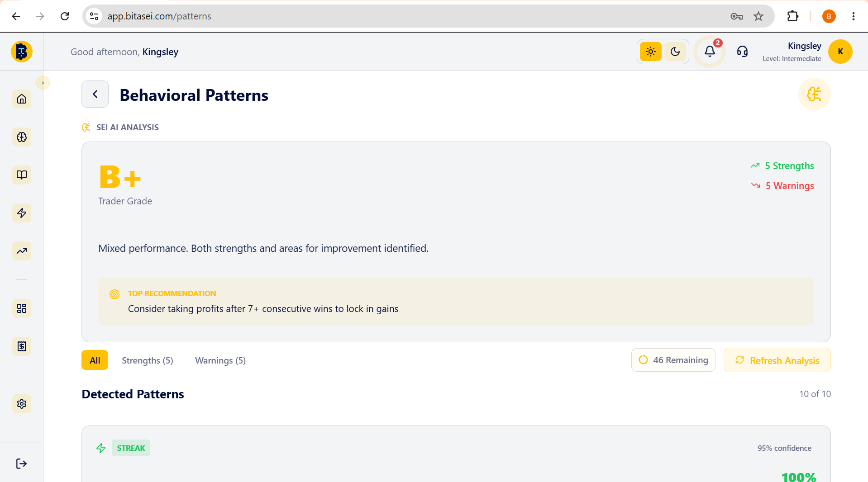Click the streak lightning icon in pattern card
Screen dimensions: 868x482
click(x=101, y=448)
